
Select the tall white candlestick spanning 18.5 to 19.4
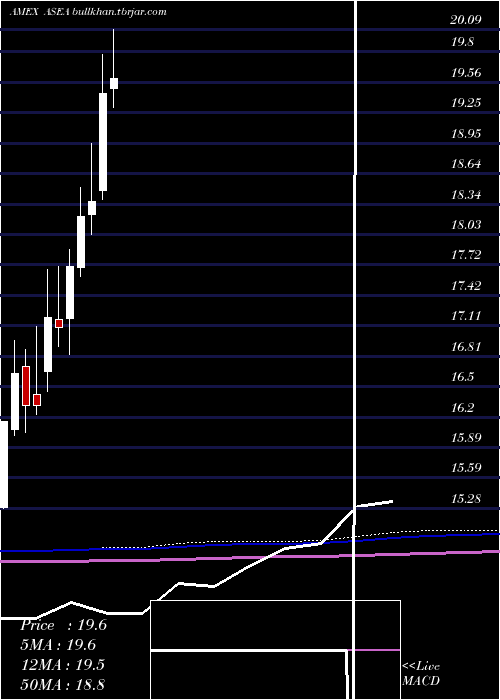(x=103, y=142)
